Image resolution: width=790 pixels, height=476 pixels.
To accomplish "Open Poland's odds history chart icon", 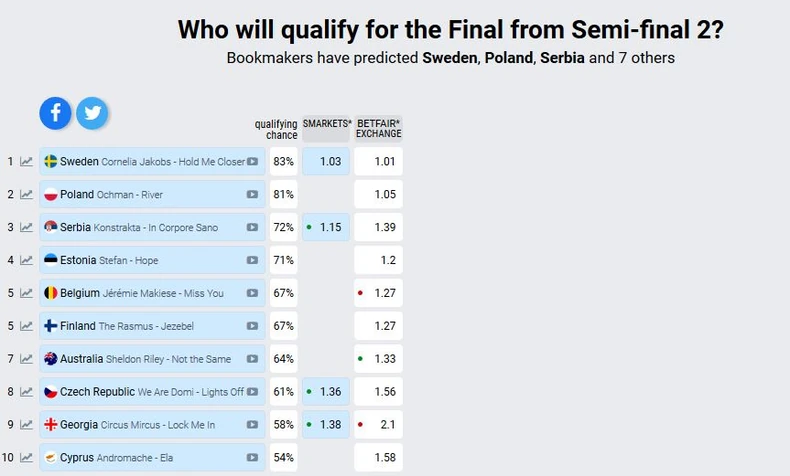I will 27,195.
